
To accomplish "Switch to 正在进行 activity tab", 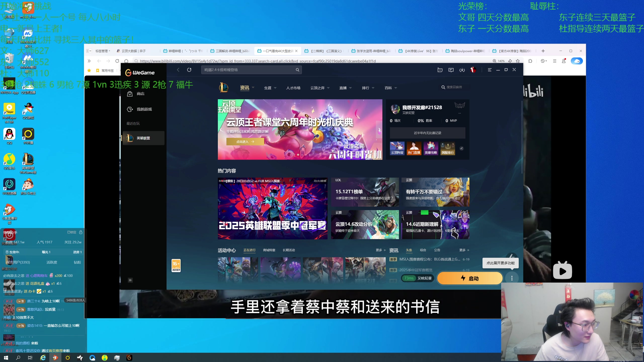I will (249, 250).
